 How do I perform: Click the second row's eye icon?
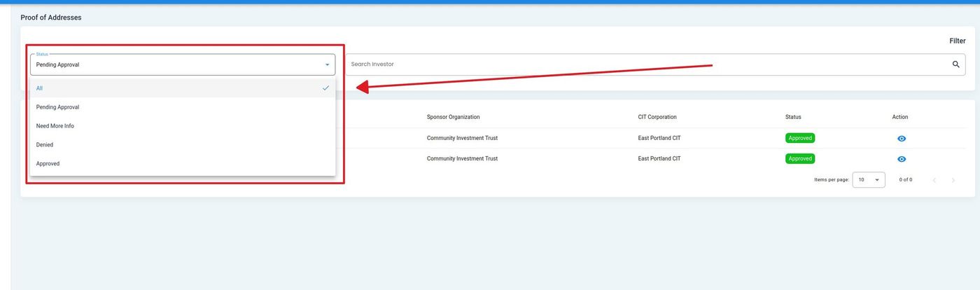[901, 159]
